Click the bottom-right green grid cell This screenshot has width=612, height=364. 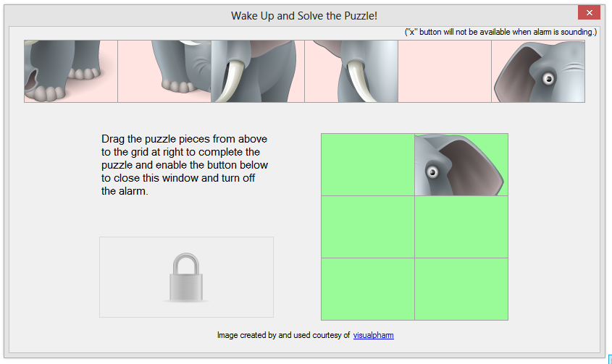[461, 289]
